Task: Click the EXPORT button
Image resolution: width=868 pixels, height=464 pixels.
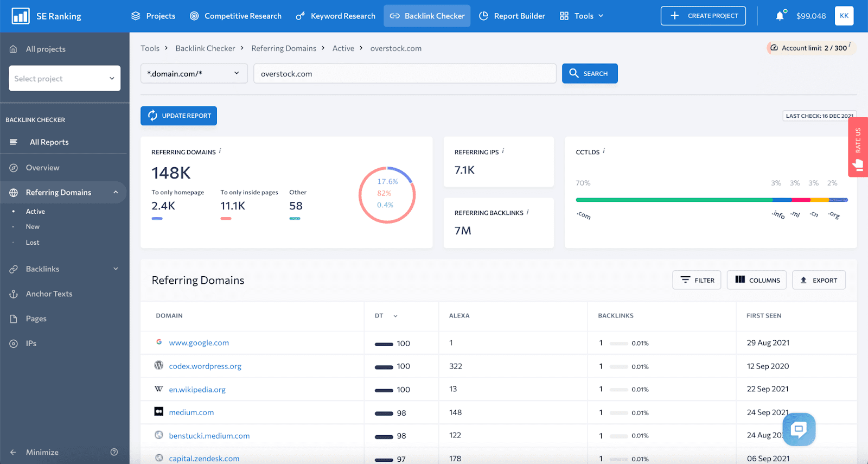Action: 819,280
